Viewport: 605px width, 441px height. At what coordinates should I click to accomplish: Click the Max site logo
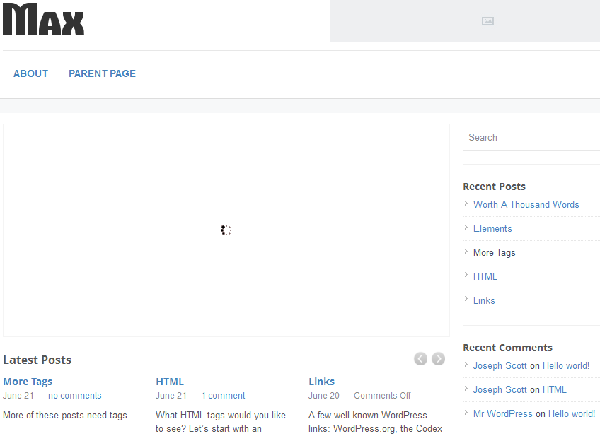43,20
